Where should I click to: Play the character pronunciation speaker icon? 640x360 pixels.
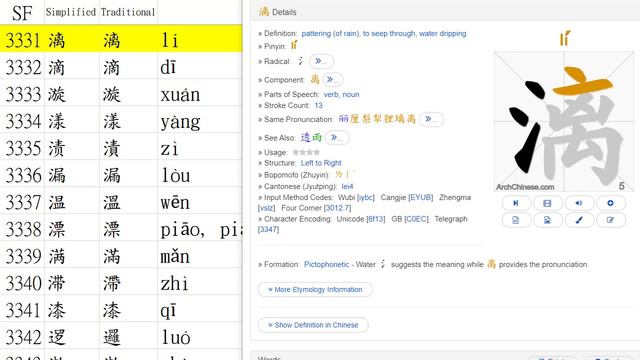point(579,203)
